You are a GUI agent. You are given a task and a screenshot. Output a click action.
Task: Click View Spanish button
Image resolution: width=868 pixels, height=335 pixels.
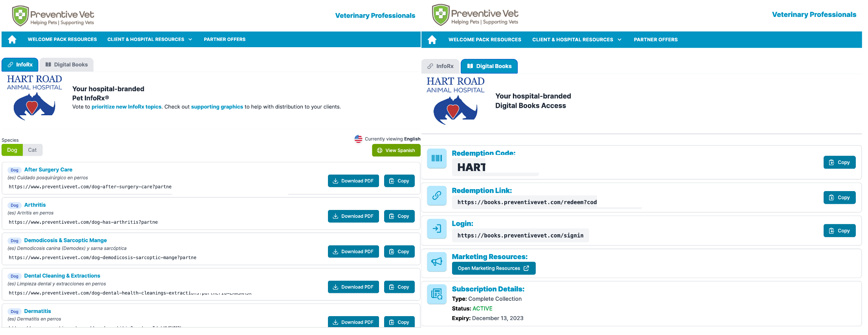tap(396, 150)
